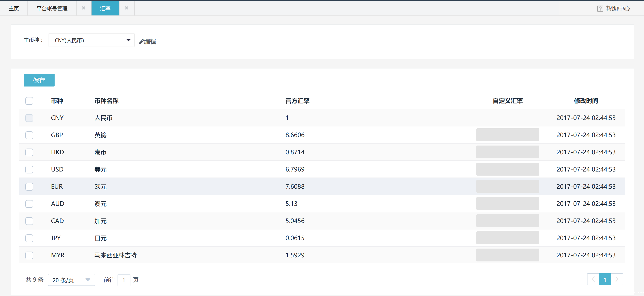Click the pencil 编辑 edit icon

pos(141,42)
